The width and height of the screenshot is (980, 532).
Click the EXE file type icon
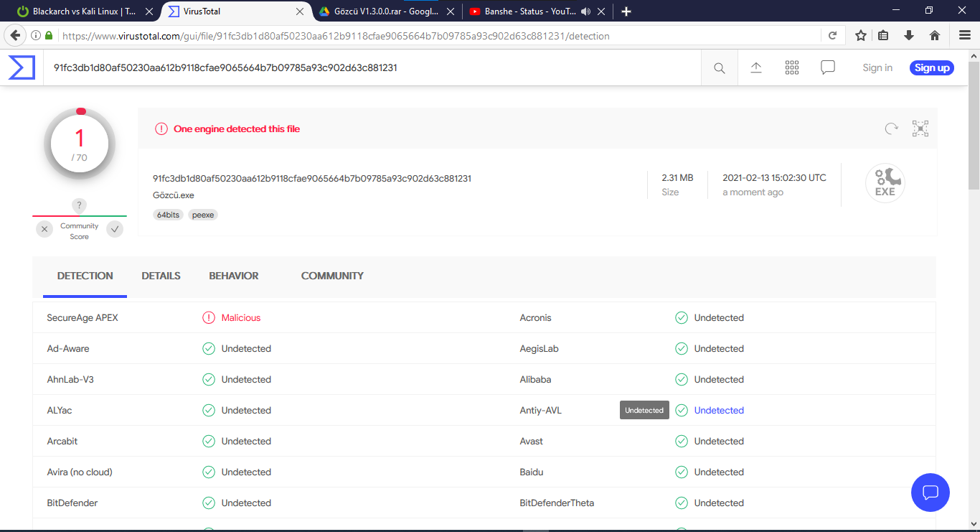click(885, 183)
